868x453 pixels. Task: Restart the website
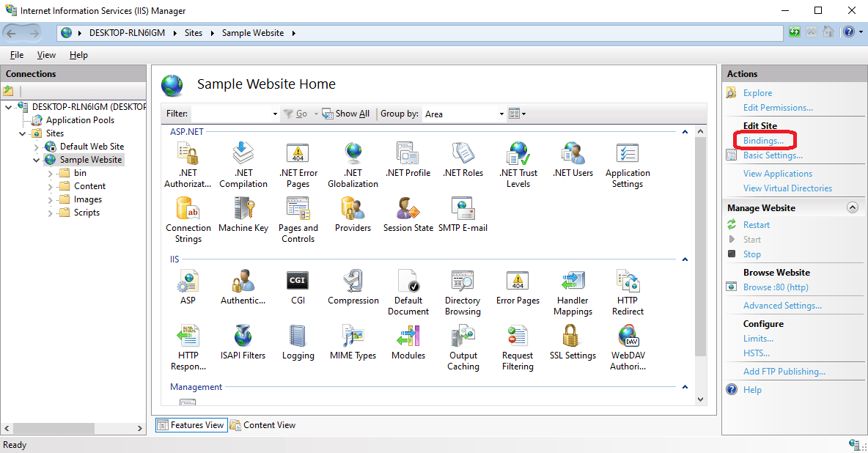756,225
